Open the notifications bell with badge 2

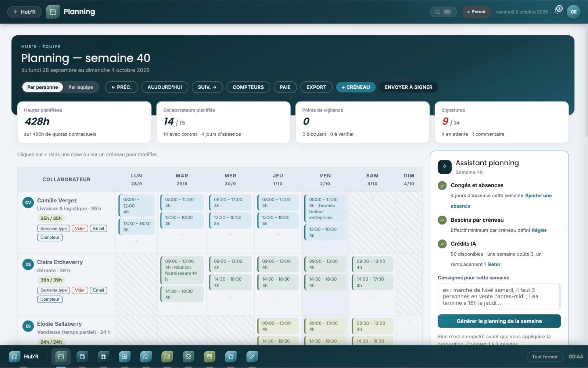558,10
